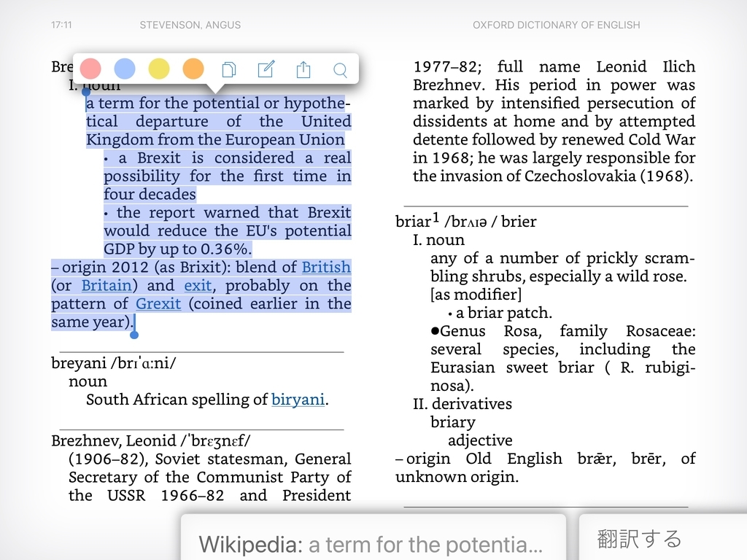Tap the 'II. derivatives' heading
This screenshot has width=747, height=560.
click(x=462, y=404)
